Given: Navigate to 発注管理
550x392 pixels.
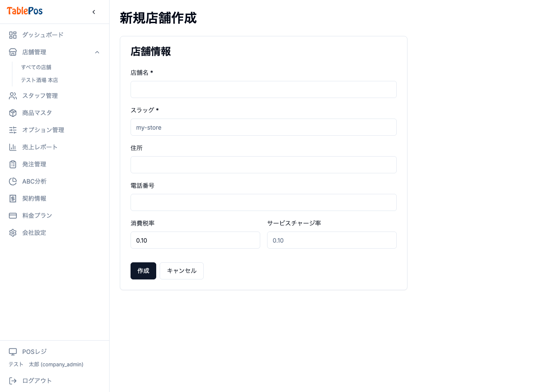Looking at the screenshot, I should click(x=54, y=164).
